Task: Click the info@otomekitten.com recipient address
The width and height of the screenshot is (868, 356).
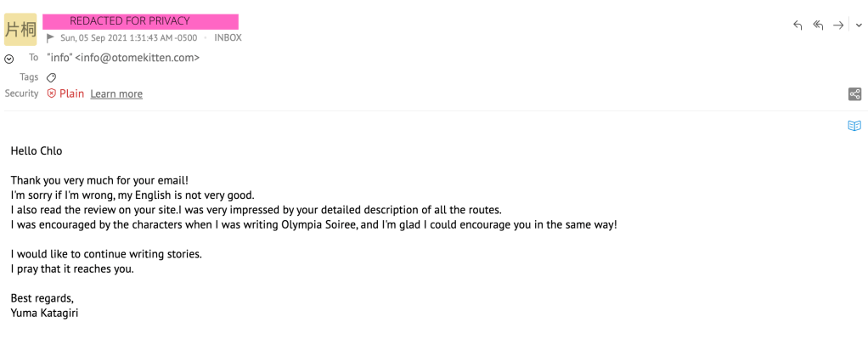Action: coord(138,58)
